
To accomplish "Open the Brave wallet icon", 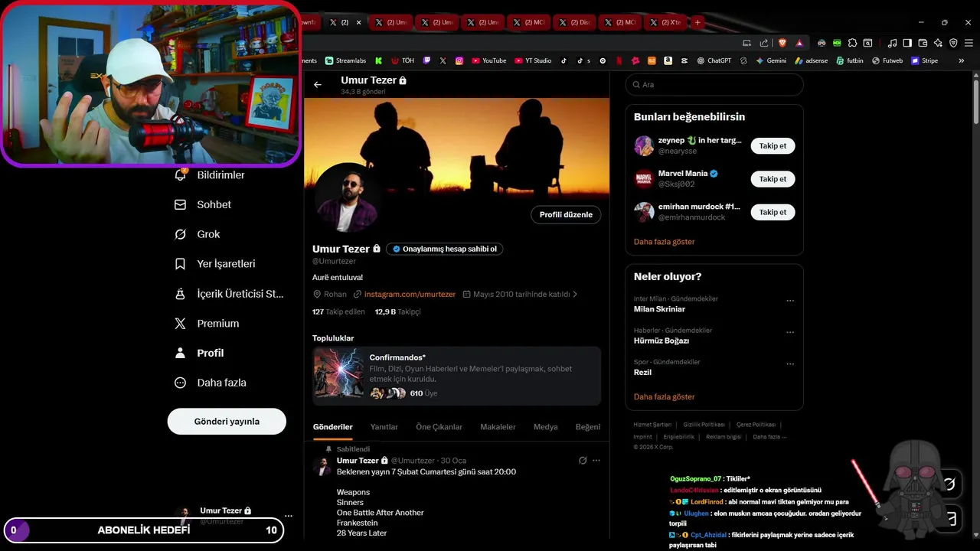I will tap(923, 43).
